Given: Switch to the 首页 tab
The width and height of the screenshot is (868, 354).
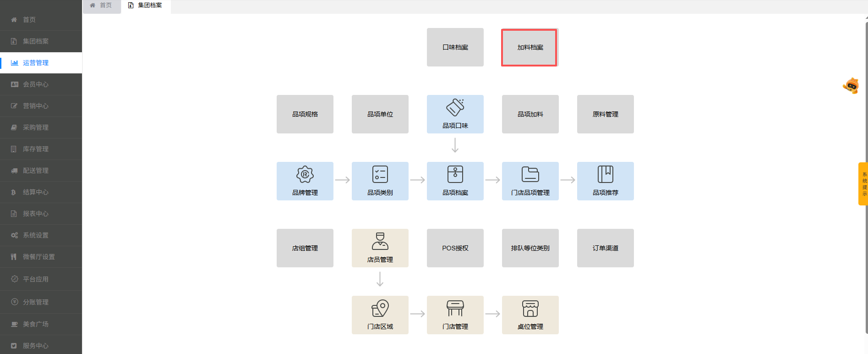Looking at the screenshot, I should (101, 6).
